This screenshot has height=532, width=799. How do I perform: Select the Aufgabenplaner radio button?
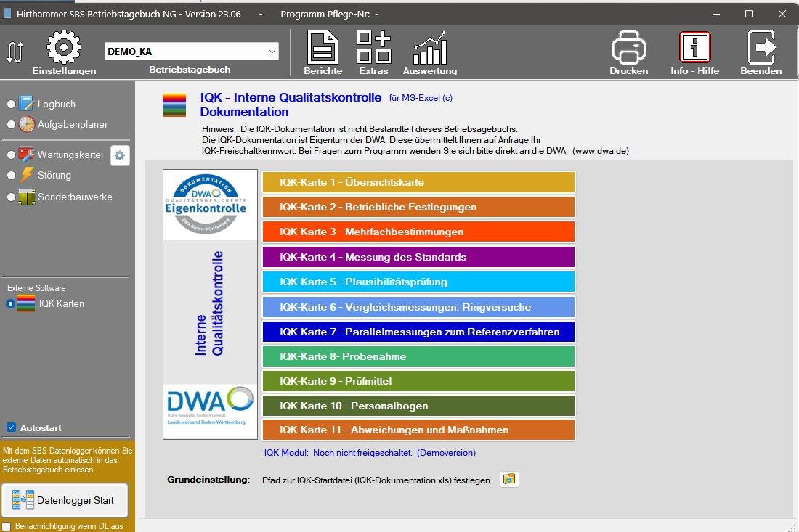[x=11, y=125]
